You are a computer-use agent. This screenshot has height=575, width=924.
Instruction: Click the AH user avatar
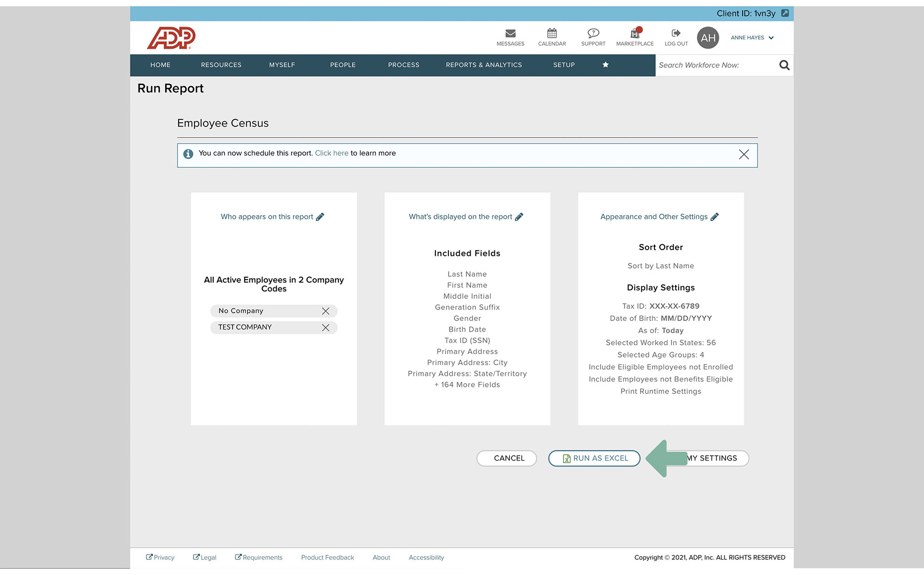tap(708, 38)
